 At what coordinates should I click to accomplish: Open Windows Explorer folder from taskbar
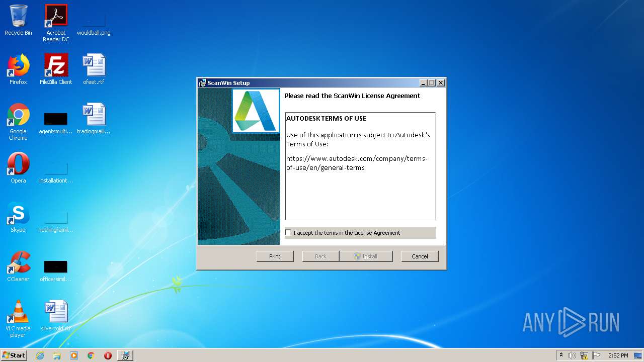(x=57, y=355)
